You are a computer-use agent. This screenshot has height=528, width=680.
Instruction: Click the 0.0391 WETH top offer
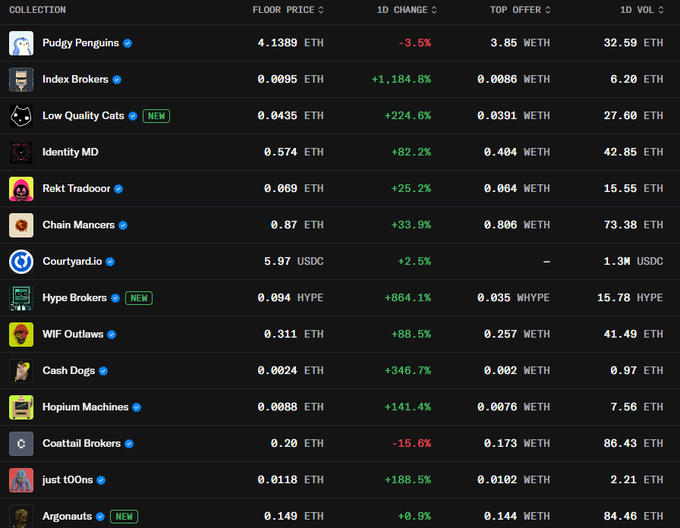[513, 116]
